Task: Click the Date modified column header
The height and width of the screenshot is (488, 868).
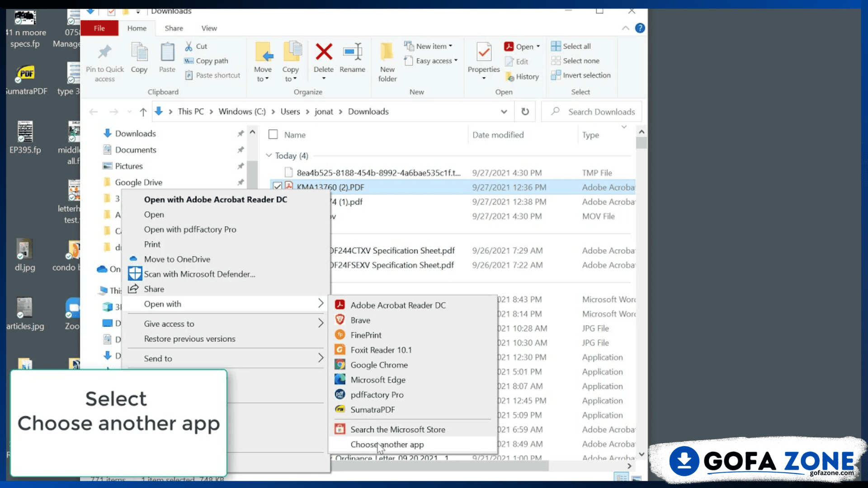Action: [x=498, y=135]
